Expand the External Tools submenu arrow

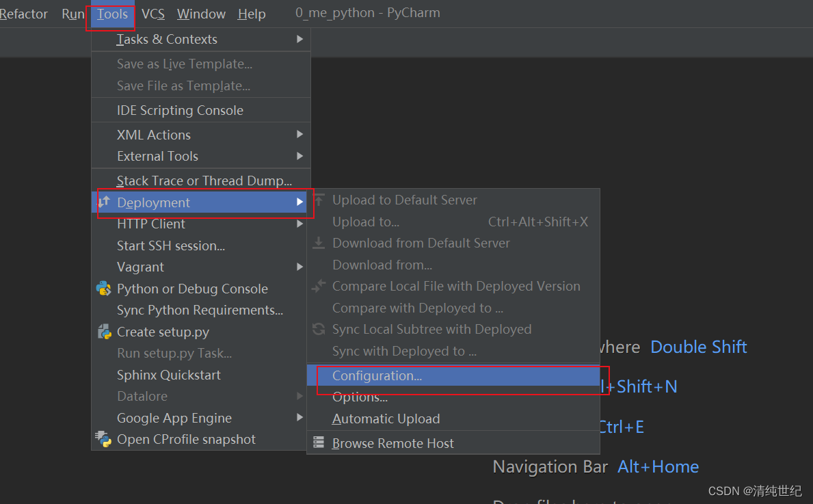point(299,157)
